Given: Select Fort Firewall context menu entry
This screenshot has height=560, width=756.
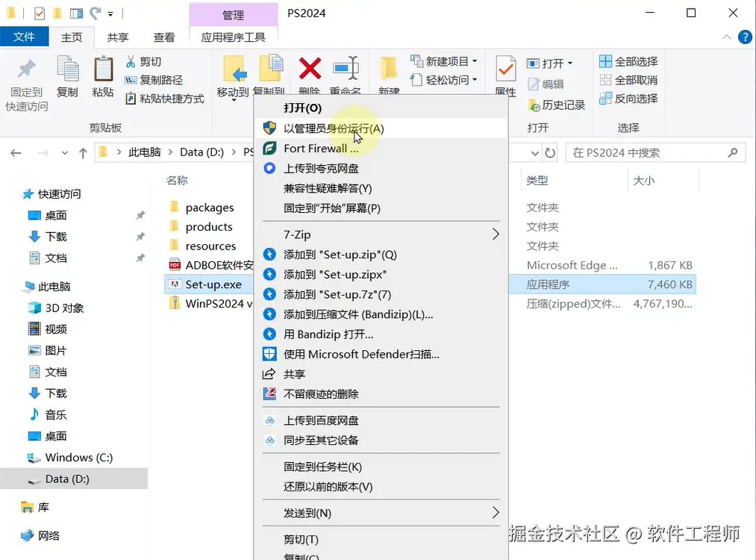Looking at the screenshot, I should tap(381, 148).
